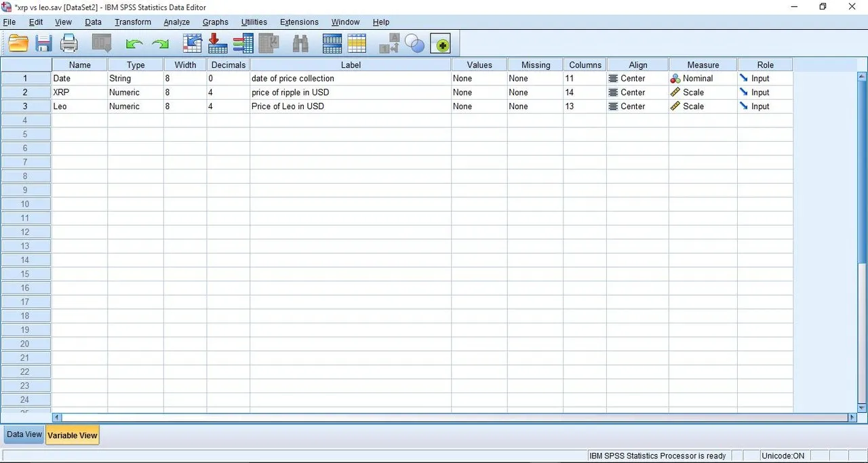Click the String type cell for Date
Viewport: 868px width, 463px height.
point(136,79)
